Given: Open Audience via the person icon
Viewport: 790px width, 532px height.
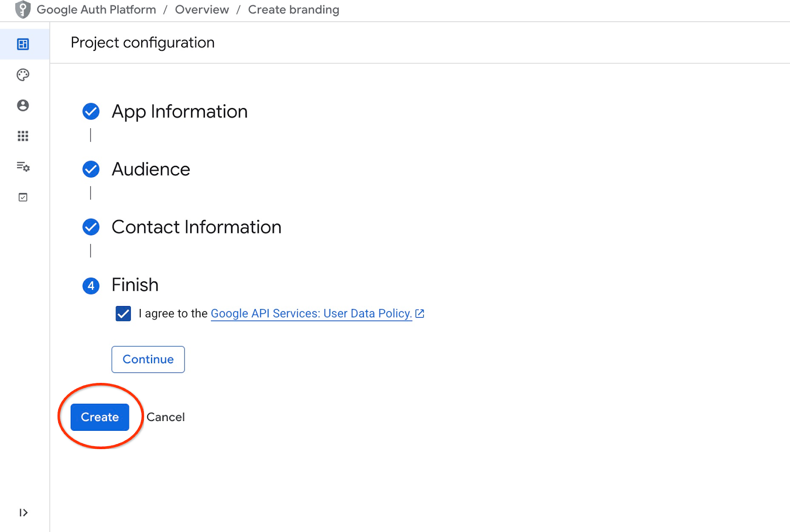Looking at the screenshot, I should [x=23, y=106].
